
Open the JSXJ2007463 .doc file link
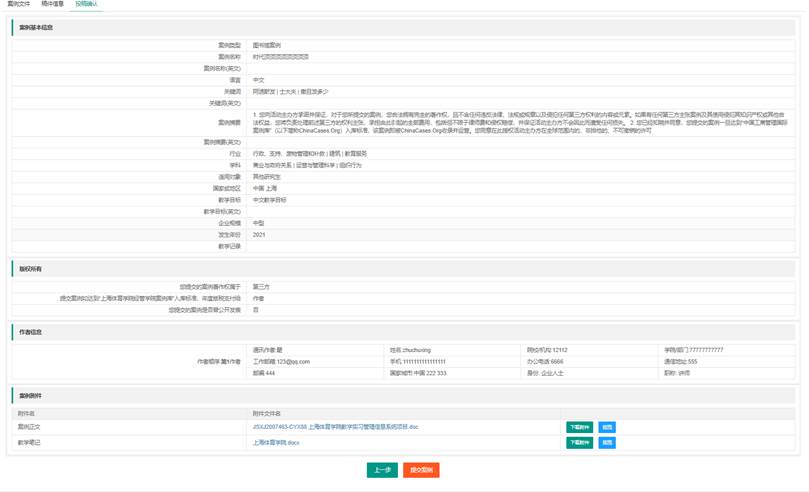335,427
